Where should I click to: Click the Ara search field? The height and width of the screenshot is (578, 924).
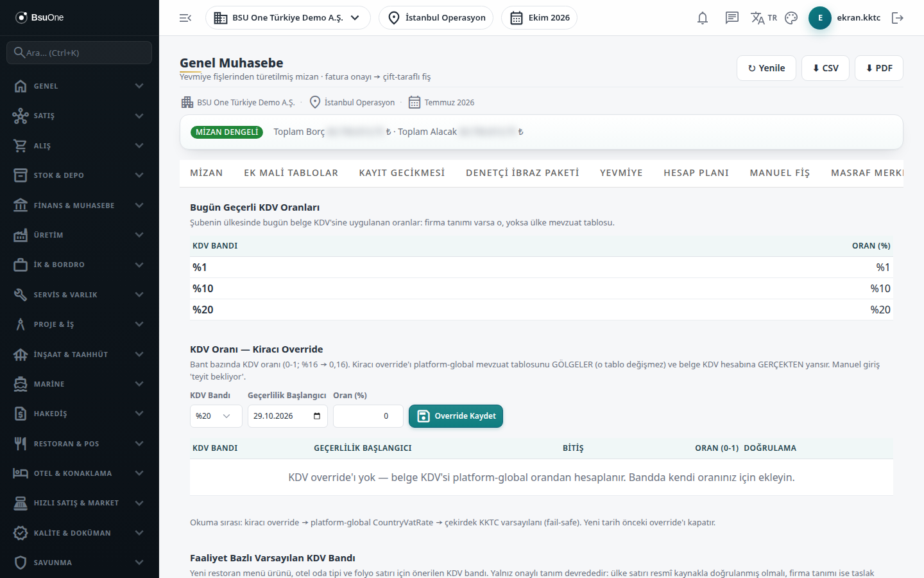click(80, 53)
